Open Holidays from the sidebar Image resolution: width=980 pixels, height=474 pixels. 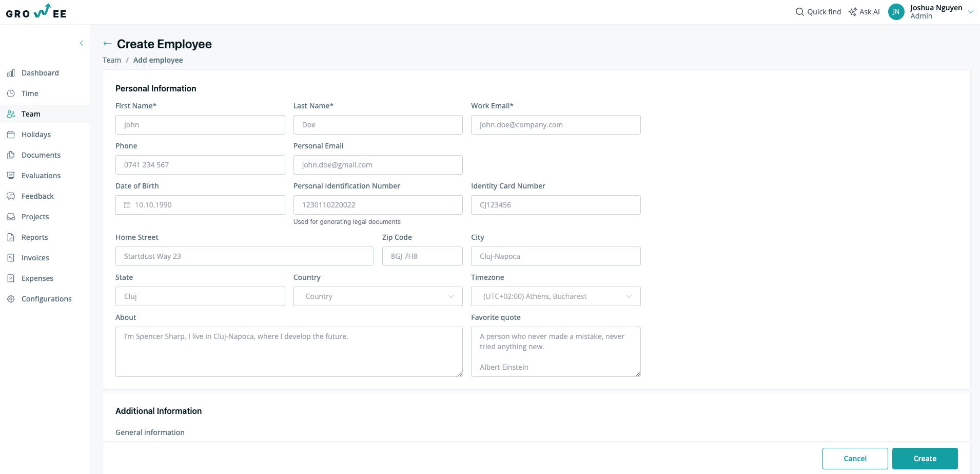(36, 135)
